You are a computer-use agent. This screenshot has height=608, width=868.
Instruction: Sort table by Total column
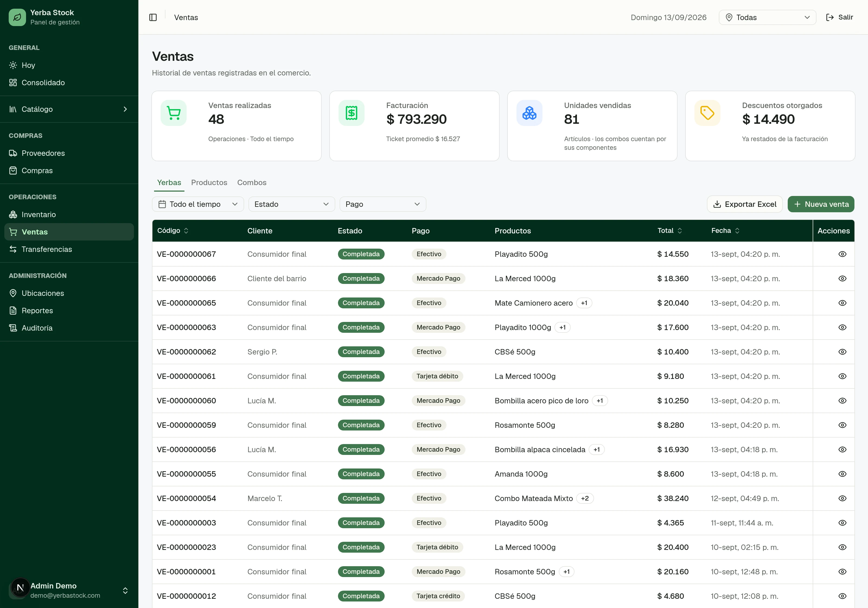click(669, 230)
